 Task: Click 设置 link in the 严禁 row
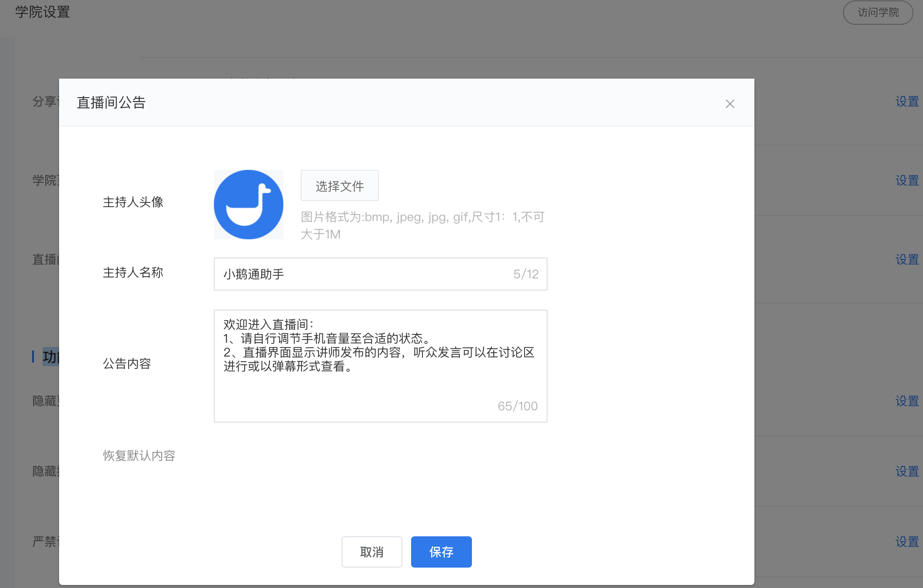(x=907, y=542)
